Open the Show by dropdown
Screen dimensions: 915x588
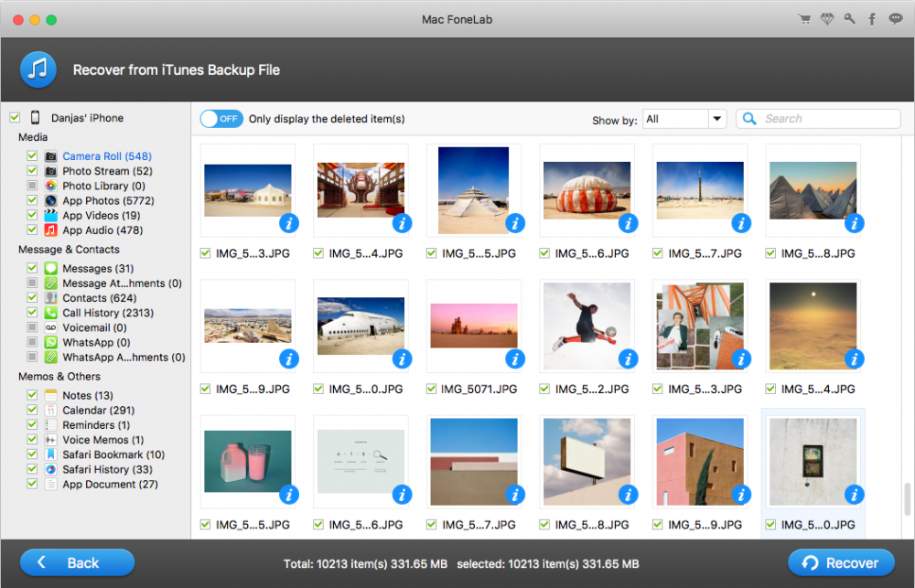675,119
